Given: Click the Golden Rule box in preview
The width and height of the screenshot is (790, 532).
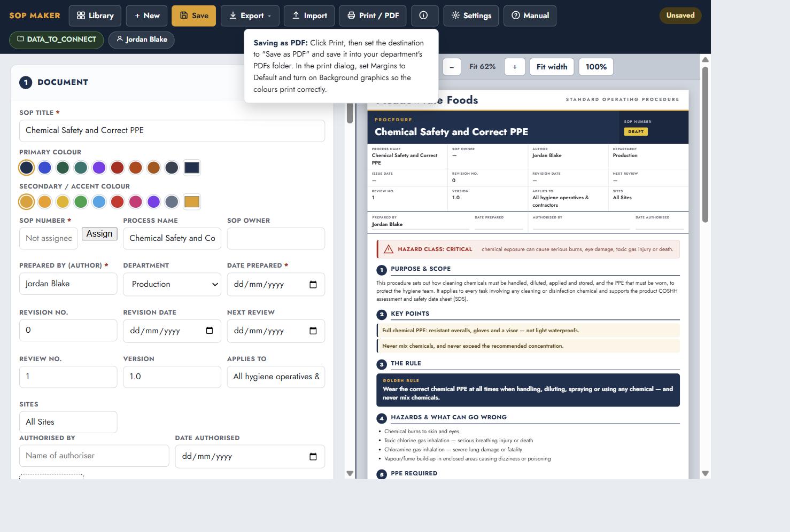Looking at the screenshot, I should [528, 390].
